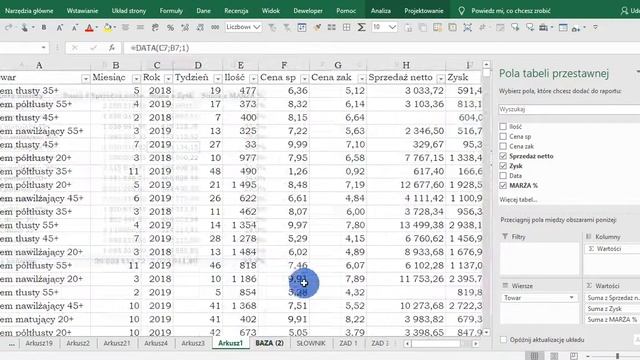Click the Redo arrow icon
This screenshot has width=640, height=360.
pyautogui.click(x=8, y=28)
